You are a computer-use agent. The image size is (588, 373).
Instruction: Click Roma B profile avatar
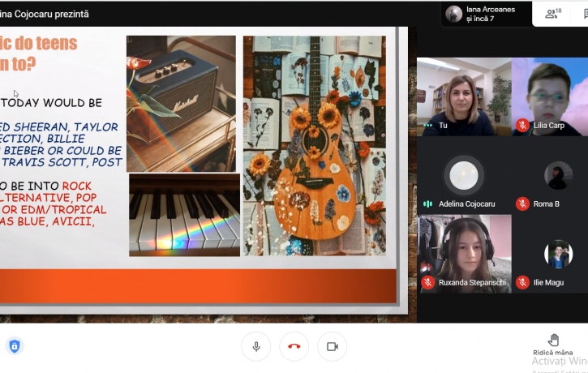pos(558,175)
